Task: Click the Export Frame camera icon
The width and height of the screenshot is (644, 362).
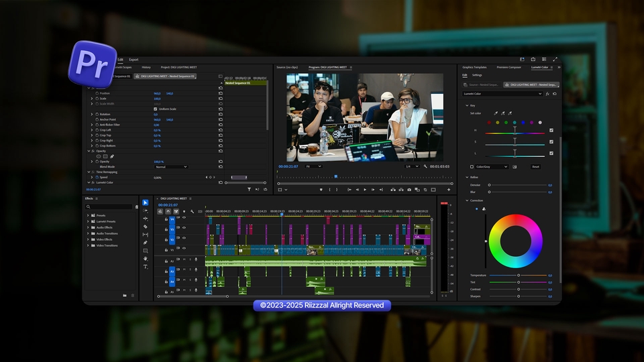Action: click(409, 190)
